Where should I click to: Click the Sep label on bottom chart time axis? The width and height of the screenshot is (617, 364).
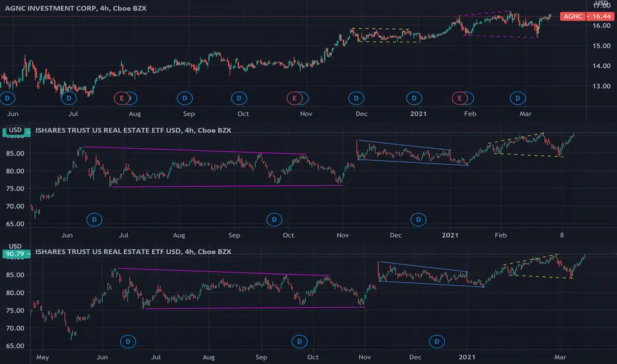(261, 357)
